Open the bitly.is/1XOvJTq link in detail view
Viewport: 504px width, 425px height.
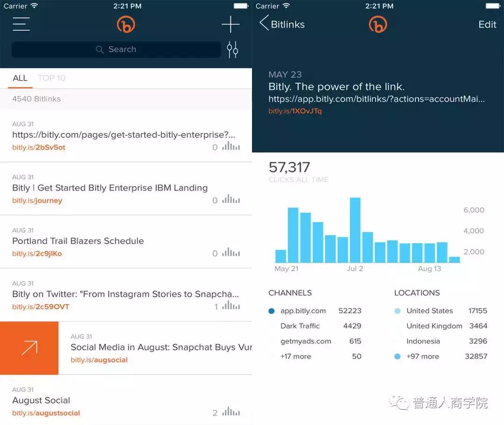point(295,111)
